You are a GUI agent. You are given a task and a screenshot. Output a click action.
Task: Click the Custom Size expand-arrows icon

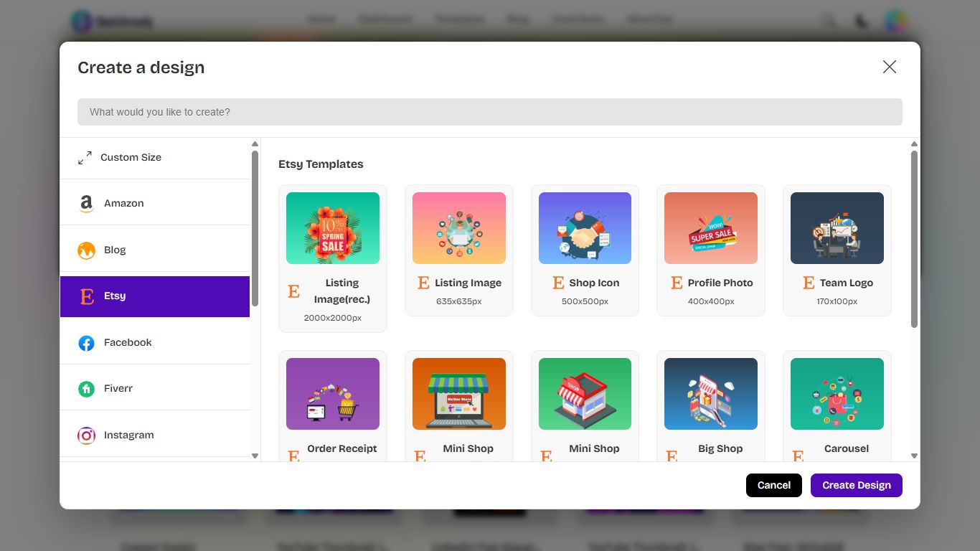coord(85,158)
